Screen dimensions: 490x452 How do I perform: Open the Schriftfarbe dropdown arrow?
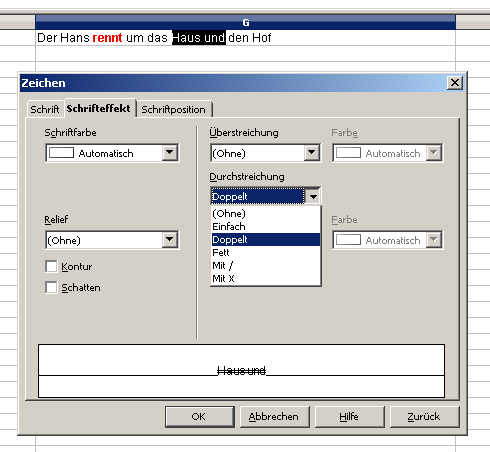point(170,153)
